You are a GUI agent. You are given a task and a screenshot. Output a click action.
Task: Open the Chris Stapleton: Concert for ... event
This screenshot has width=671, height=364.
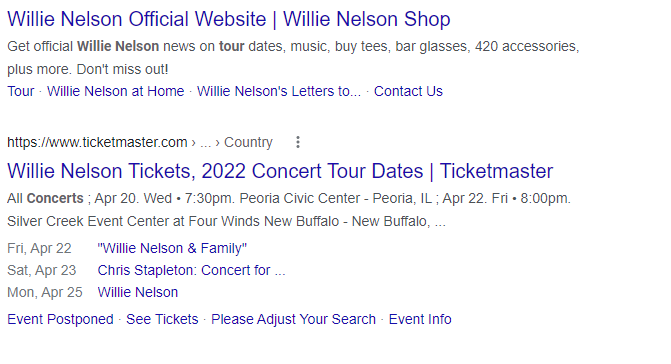pos(191,270)
